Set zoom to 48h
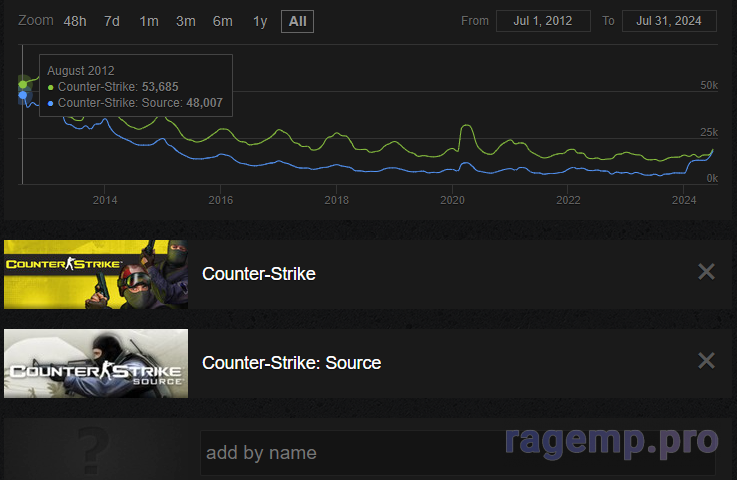Image resolution: width=737 pixels, height=480 pixels. pyautogui.click(x=75, y=21)
